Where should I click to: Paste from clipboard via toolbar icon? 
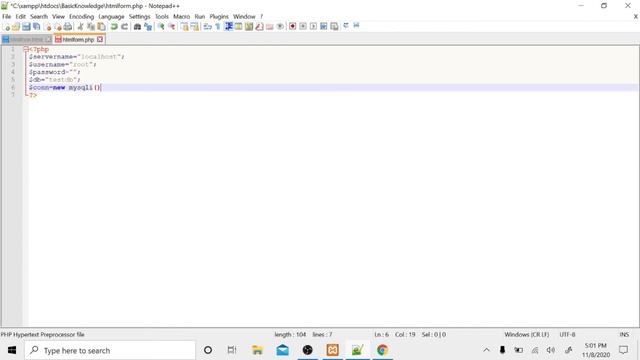pos(101,27)
